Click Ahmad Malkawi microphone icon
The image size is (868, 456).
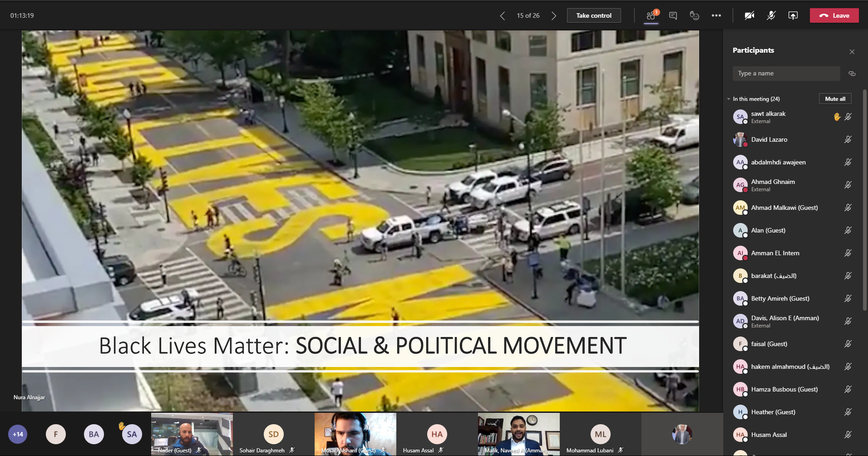pyautogui.click(x=848, y=208)
